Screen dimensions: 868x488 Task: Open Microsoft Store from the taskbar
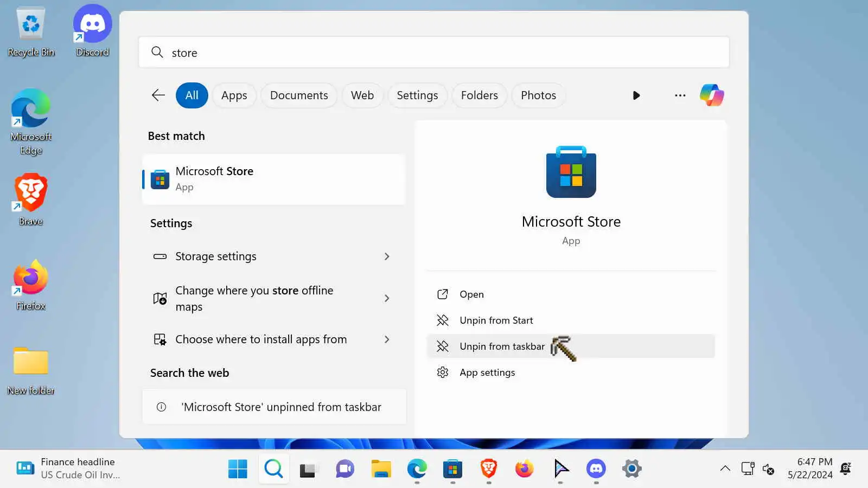(452, 468)
